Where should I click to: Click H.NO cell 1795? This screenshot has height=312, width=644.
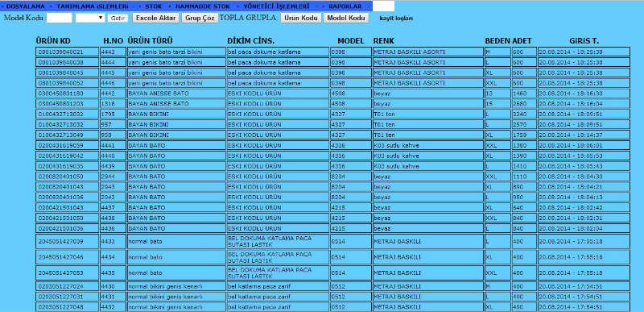113,114
